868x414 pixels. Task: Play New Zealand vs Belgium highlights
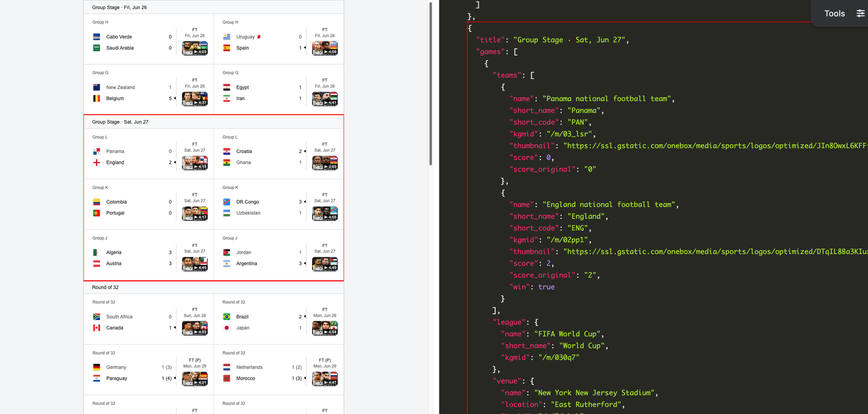[195, 99]
